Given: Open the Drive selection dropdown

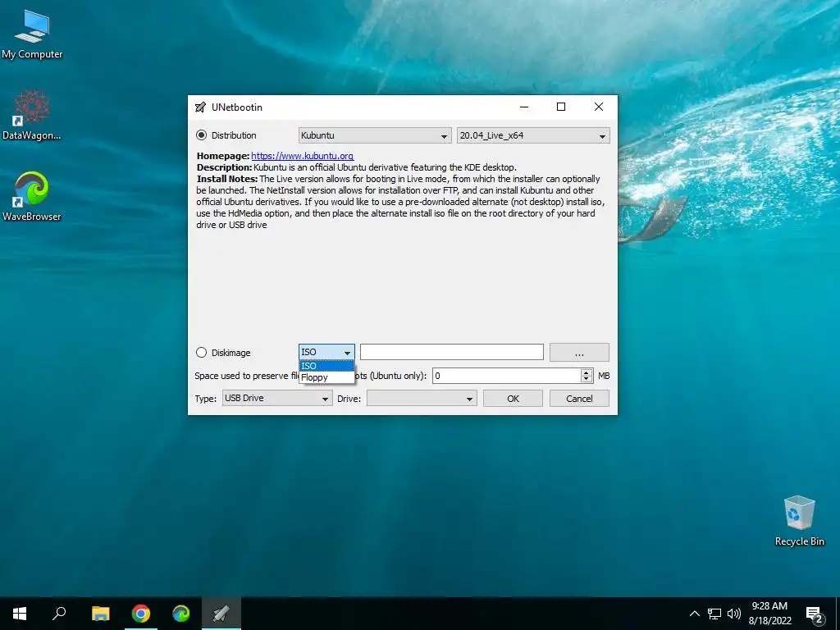Looking at the screenshot, I should 422,398.
